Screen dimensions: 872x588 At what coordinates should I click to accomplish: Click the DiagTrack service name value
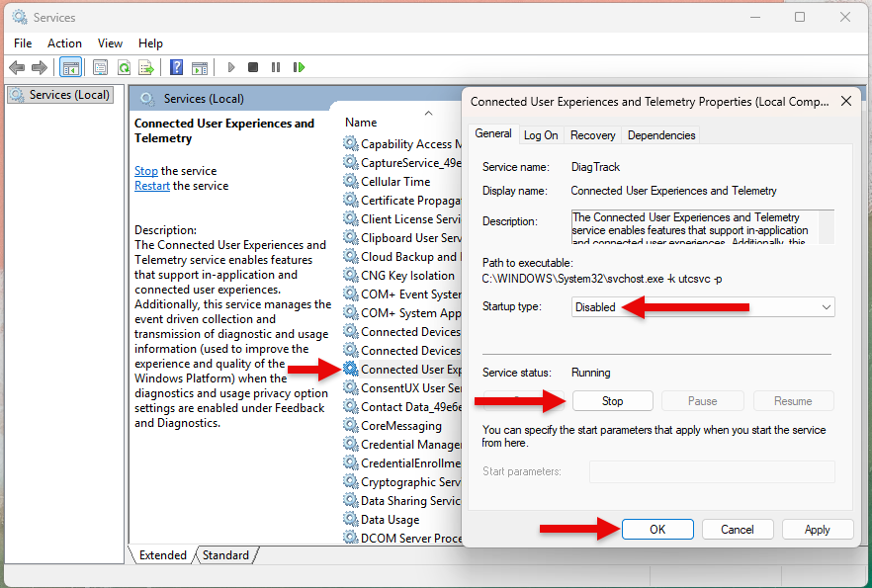[x=595, y=167]
